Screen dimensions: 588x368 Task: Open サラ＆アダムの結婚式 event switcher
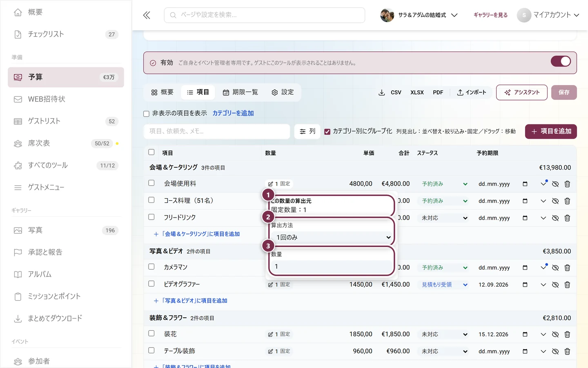pos(419,15)
